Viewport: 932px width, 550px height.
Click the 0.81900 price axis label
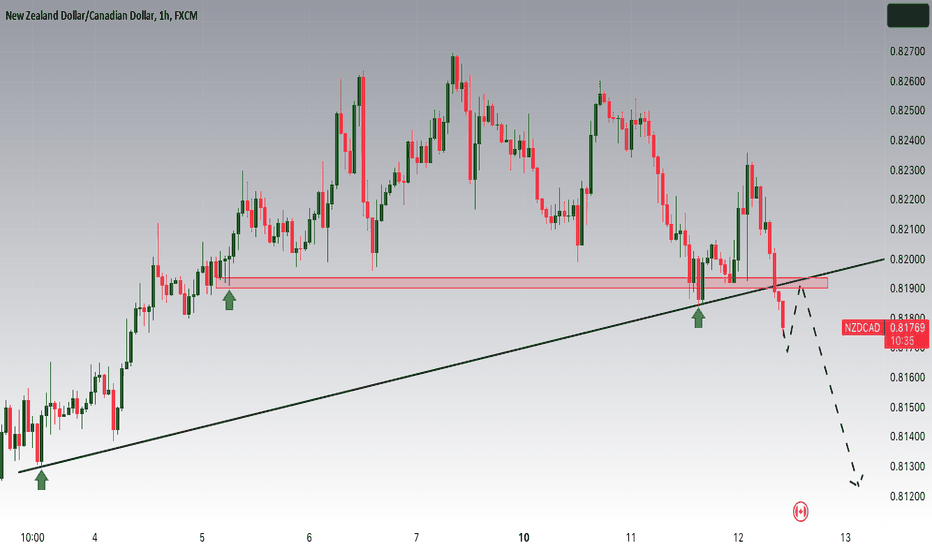click(x=907, y=288)
